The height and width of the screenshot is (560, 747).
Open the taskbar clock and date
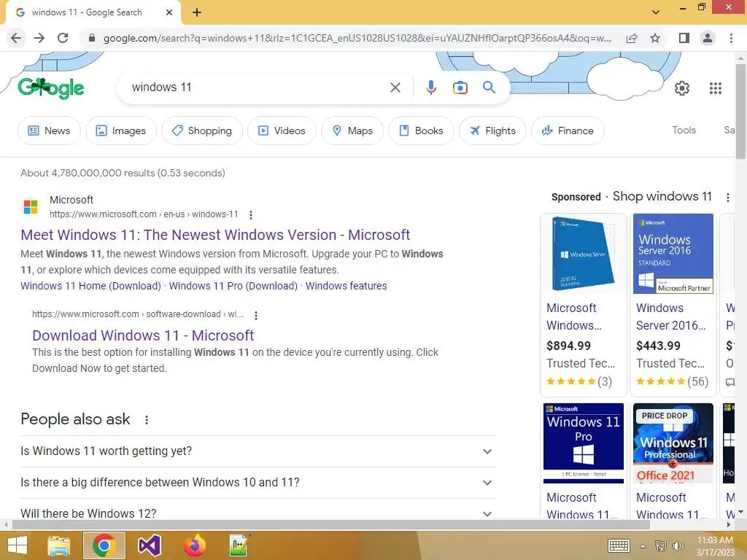(x=715, y=546)
